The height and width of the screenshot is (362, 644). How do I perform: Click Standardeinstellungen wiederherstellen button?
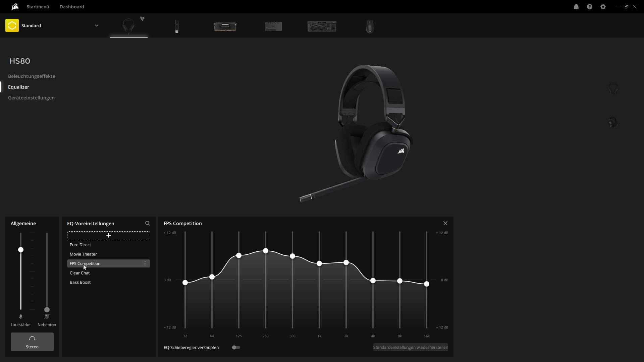tap(411, 348)
